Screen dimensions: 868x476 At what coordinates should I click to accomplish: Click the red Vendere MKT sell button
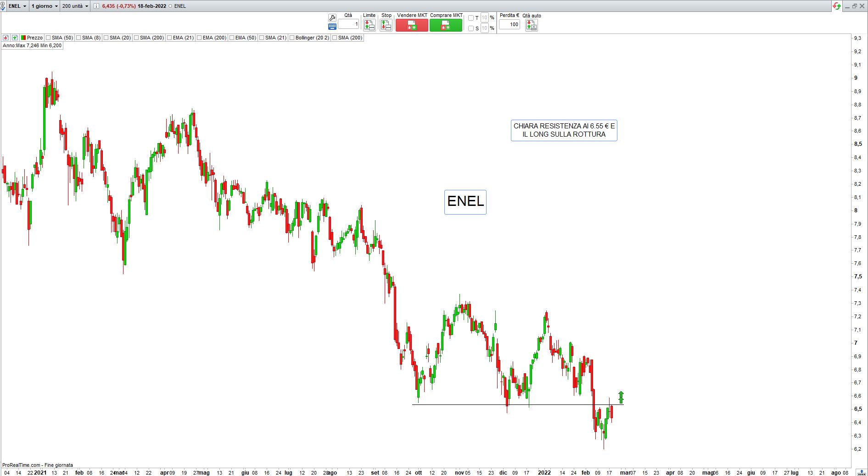pyautogui.click(x=412, y=25)
